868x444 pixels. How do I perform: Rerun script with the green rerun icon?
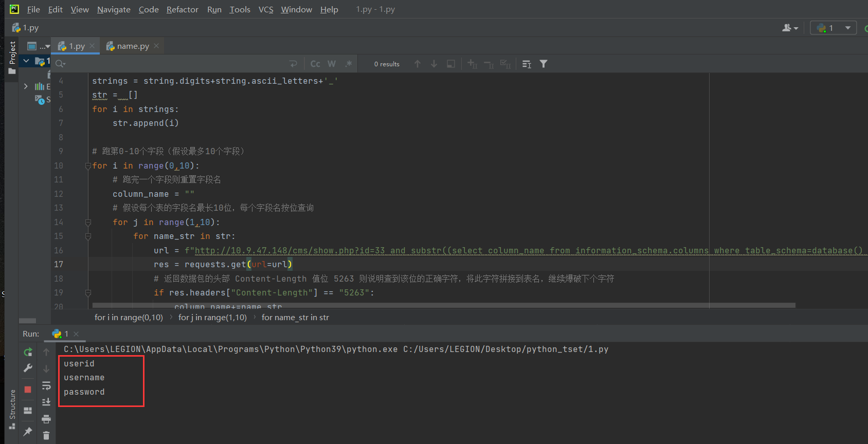(28, 352)
